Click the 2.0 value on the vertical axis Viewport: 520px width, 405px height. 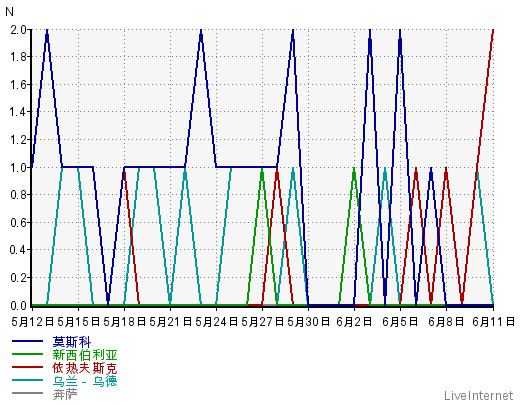point(18,30)
